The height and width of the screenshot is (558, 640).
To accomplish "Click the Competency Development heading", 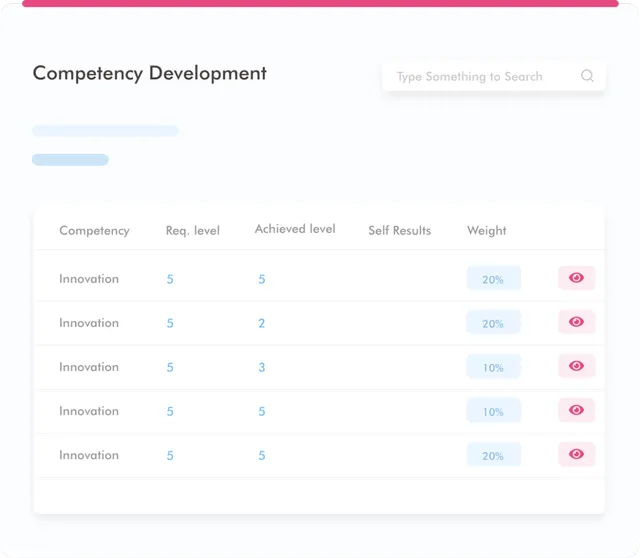I will coord(150,73).
